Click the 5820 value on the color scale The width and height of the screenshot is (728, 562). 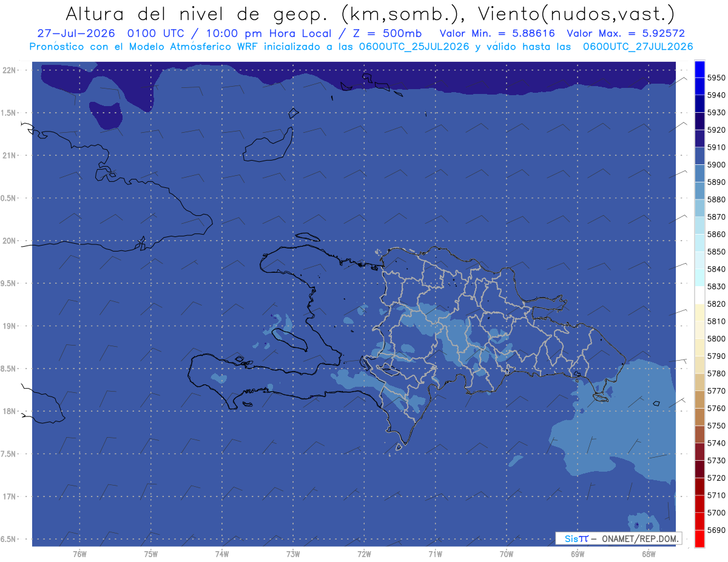[716, 304]
